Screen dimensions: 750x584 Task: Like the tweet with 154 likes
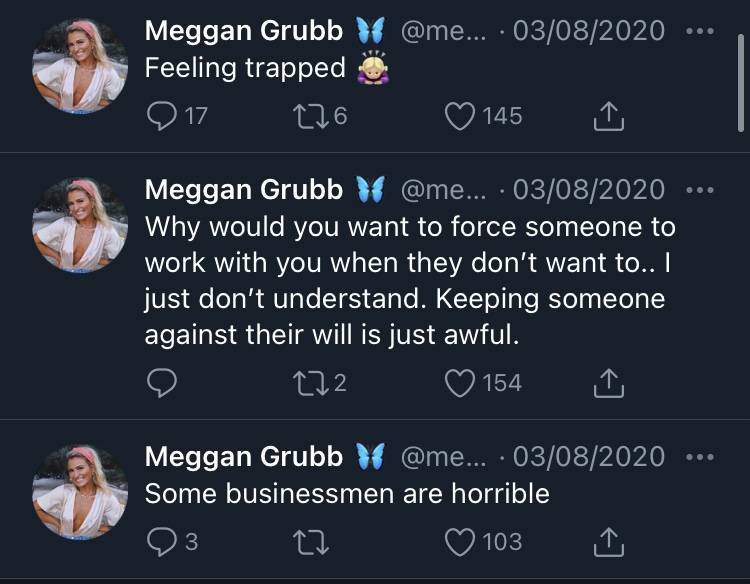coord(460,383)
